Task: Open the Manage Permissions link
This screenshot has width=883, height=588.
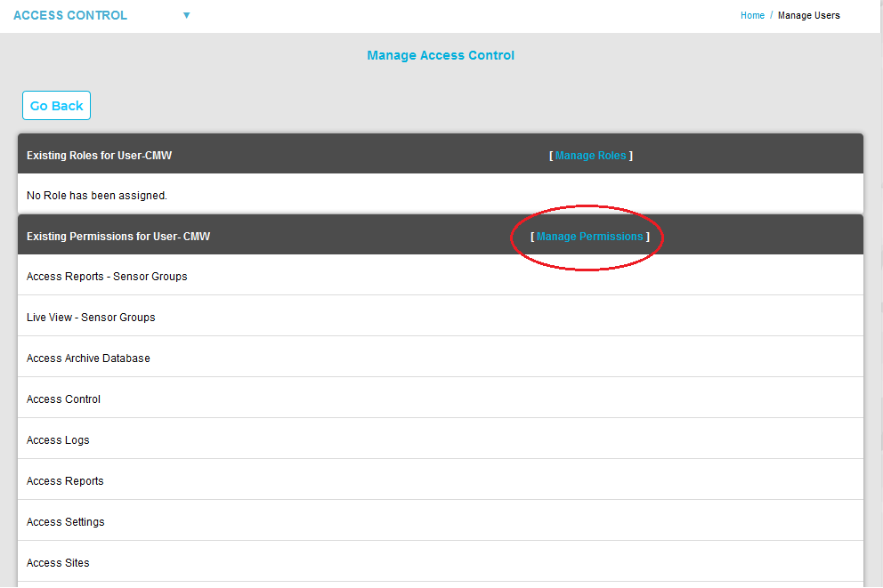Action: (x=589, y=237)
